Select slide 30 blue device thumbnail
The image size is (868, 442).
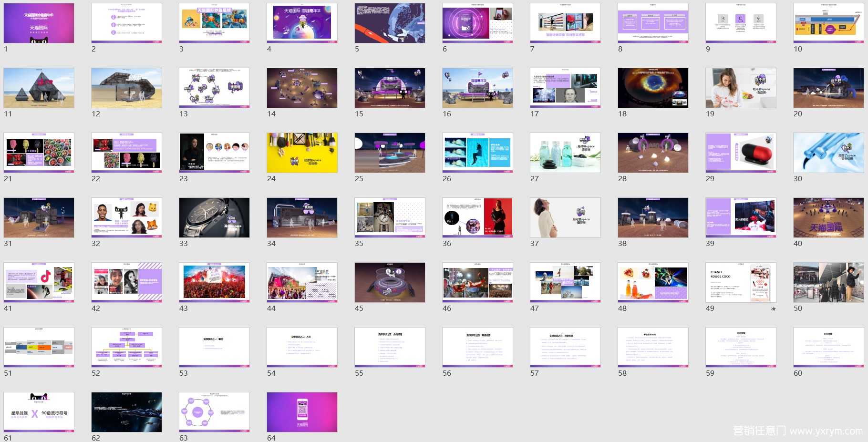[828, 153]
